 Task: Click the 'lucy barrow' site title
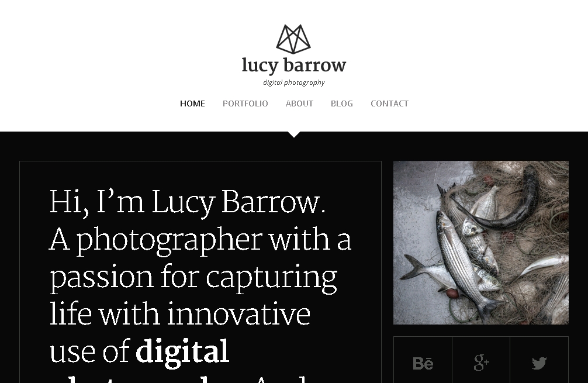pos(294,65)
